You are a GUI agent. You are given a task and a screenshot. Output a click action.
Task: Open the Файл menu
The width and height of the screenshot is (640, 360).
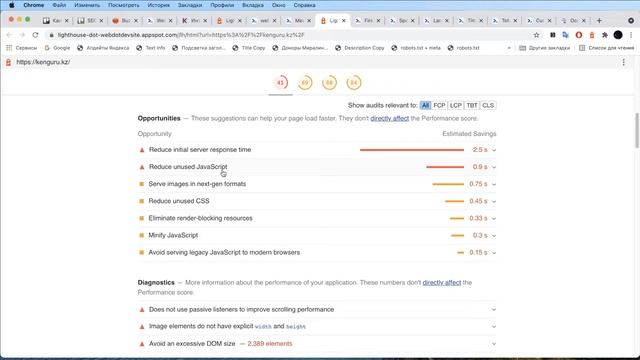coord(59,5)
